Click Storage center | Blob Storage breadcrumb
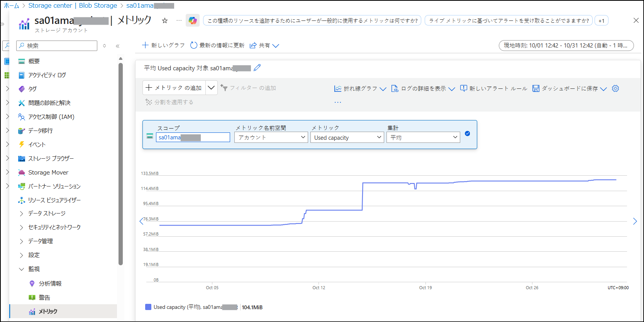Viewport: 644px width, 322px height. point(73,5)
